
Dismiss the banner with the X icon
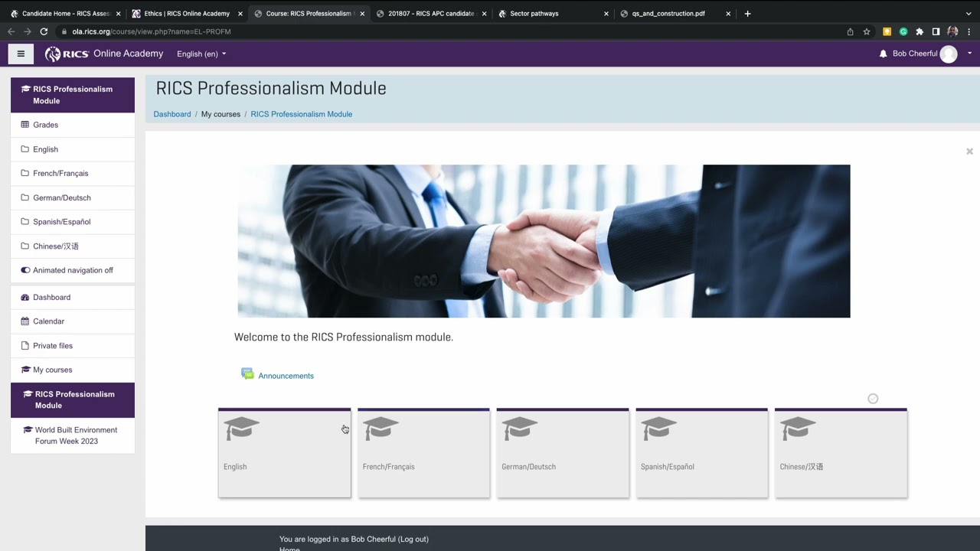click(969, 152)
